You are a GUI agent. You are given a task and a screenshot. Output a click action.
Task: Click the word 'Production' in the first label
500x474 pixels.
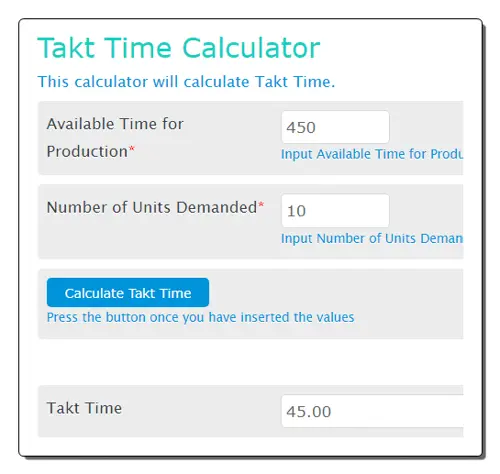coord(87,152)
